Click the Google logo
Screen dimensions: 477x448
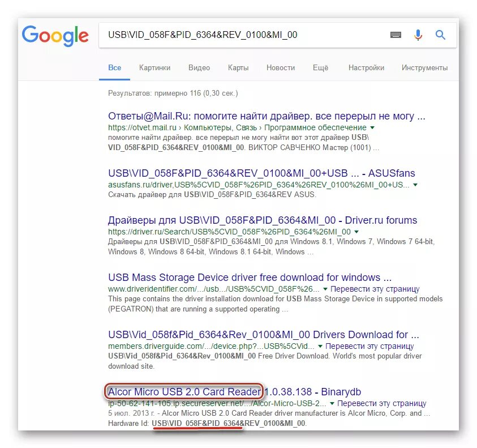click(55, 36)
